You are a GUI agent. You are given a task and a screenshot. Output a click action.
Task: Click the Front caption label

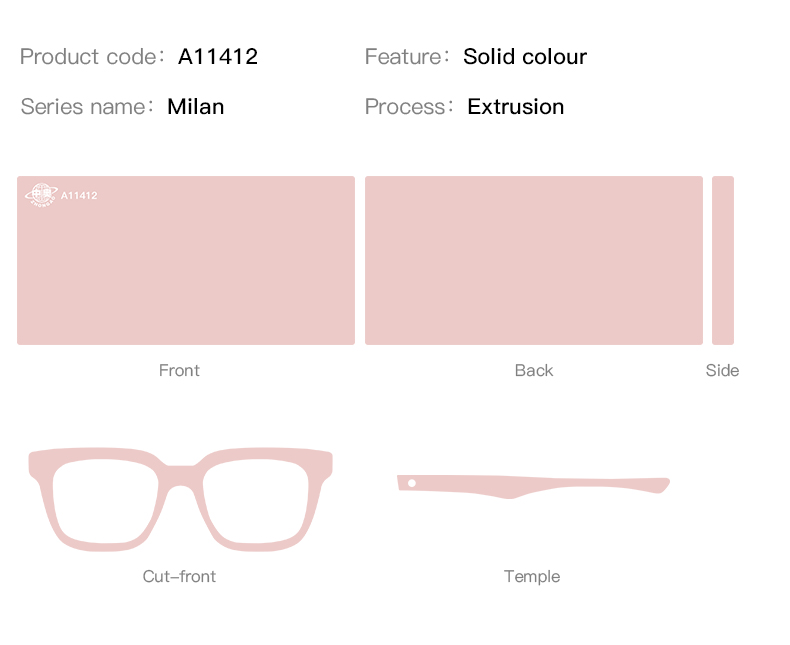(x=179, y=370)
